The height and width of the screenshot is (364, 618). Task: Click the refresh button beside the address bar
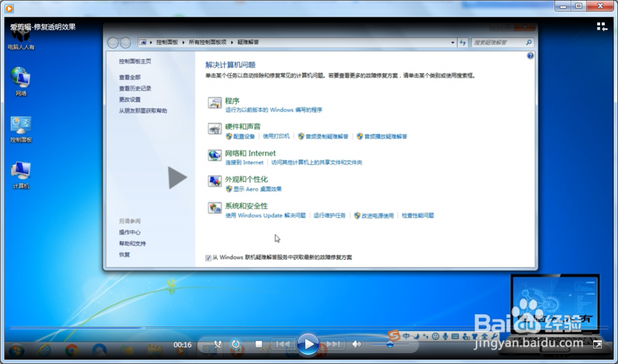463,42
